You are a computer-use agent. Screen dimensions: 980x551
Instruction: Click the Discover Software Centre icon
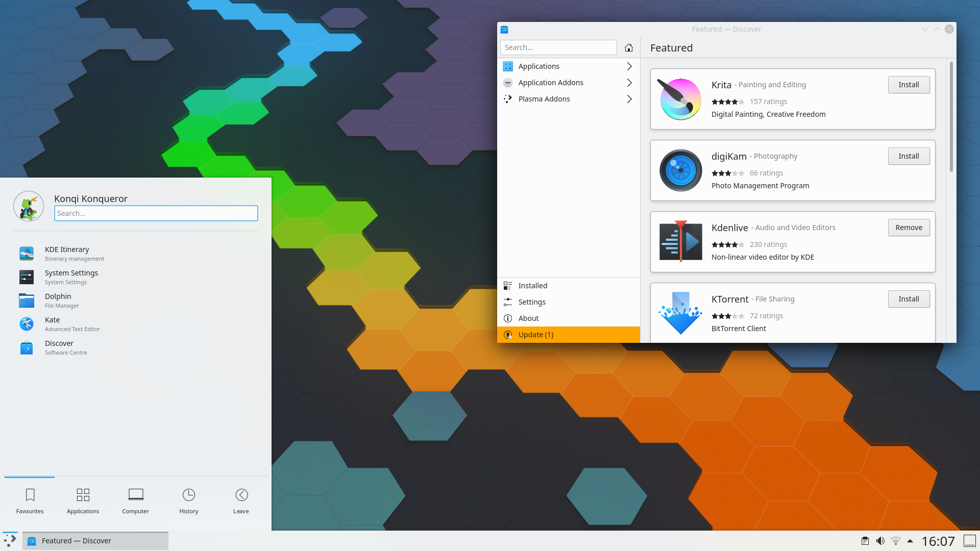[27, 347]
